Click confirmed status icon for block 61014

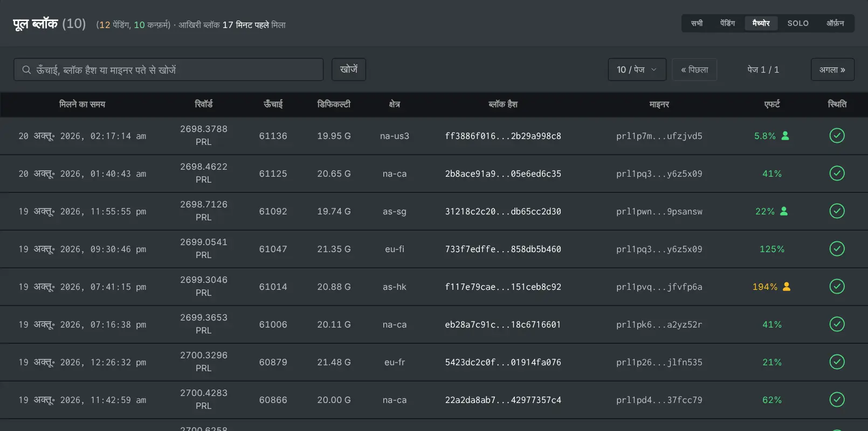(837, 287)
